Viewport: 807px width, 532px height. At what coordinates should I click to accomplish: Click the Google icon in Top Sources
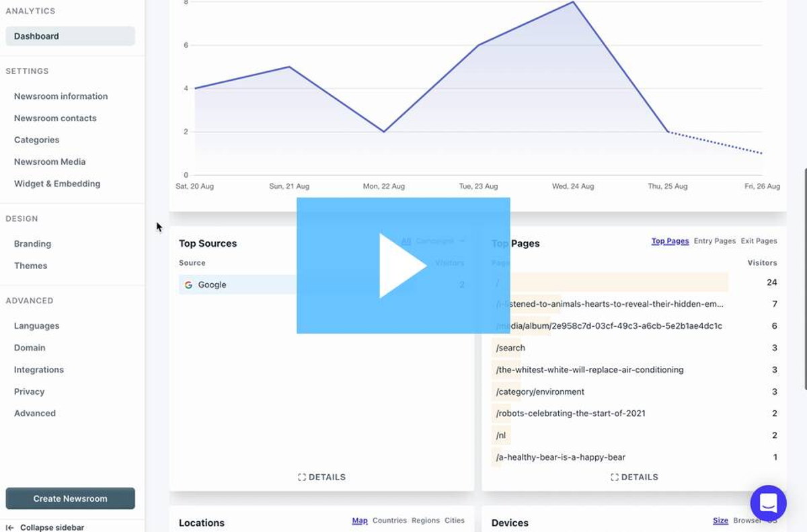(188, 284)
